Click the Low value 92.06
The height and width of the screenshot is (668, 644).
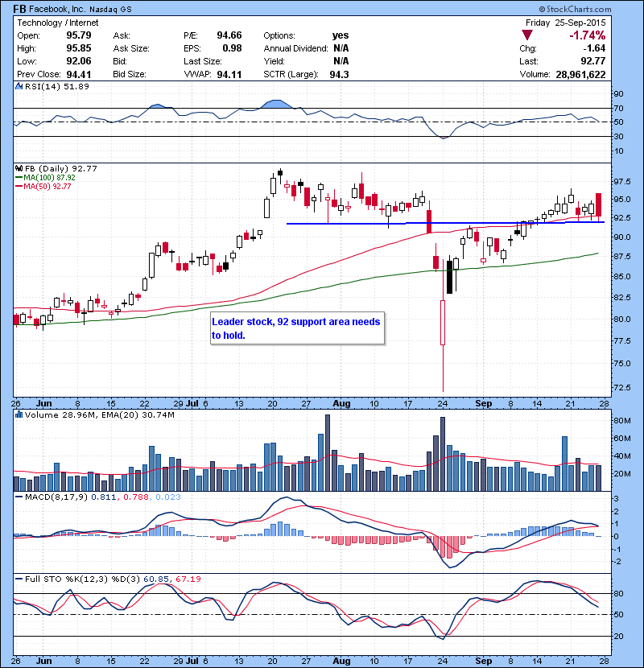coord(78,61)
